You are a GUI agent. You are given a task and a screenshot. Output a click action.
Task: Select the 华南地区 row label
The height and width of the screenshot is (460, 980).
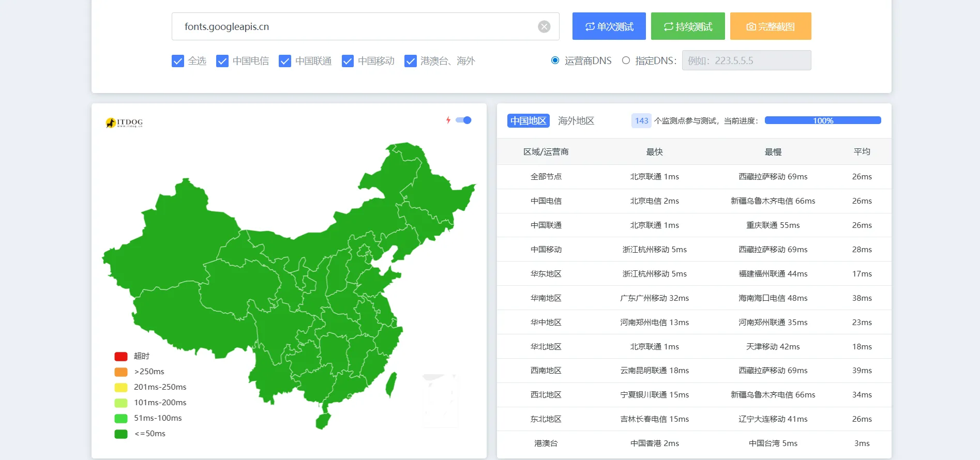click(546, 298)
